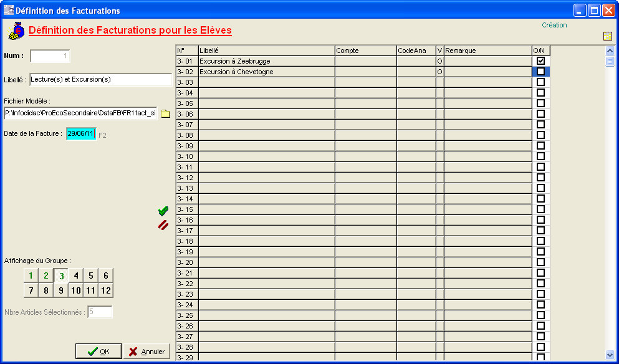Screen dimensions: 619x364
Task: Click the Création status text
Action: (x=554, y=25)
